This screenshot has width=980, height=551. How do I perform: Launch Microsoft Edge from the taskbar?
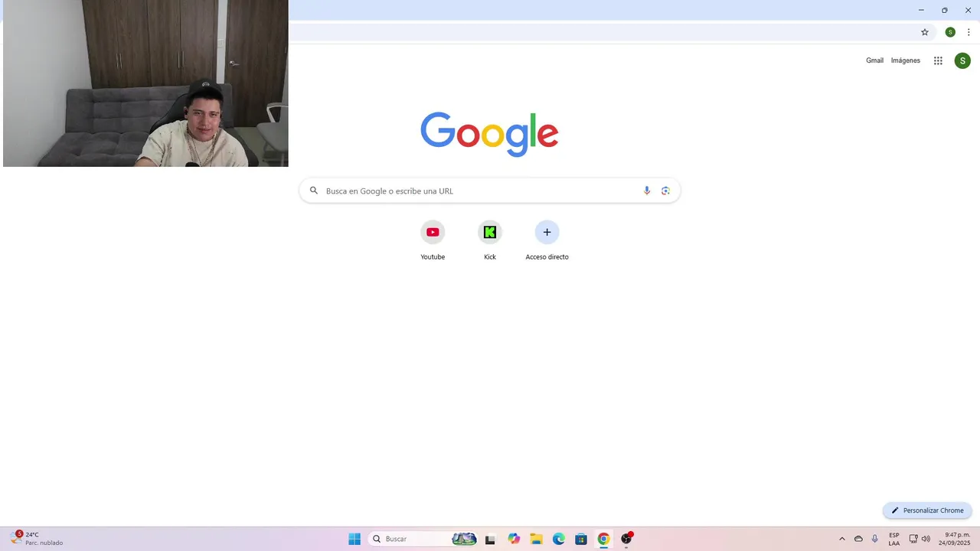click(x=559, y=539)
